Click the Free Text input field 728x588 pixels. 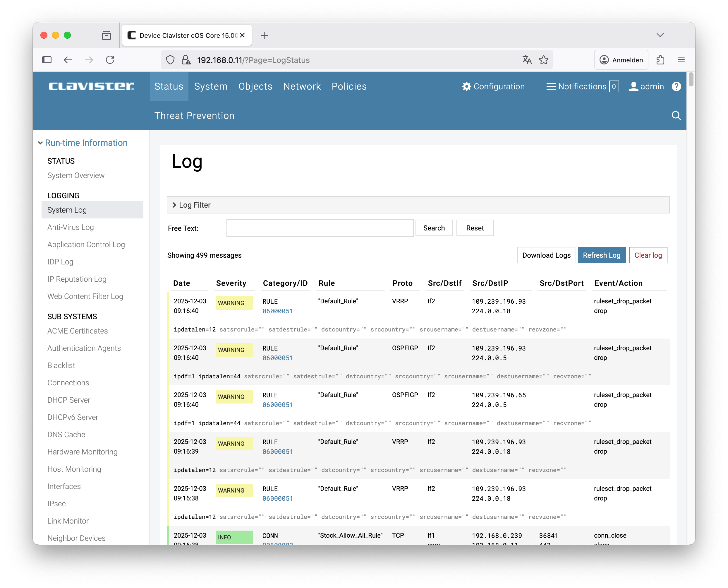[320, 228]
